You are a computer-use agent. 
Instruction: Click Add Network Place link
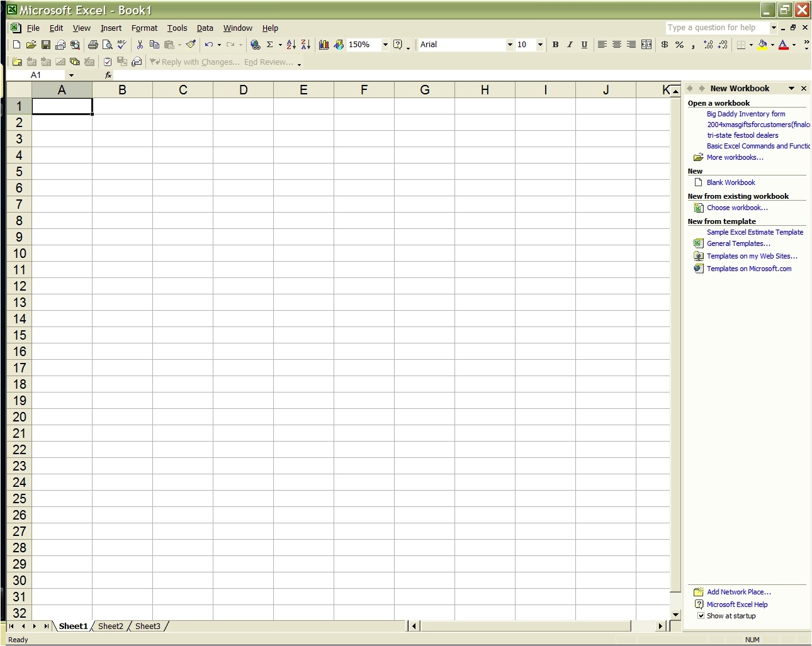pyautogui.click(x=738, y=592)
